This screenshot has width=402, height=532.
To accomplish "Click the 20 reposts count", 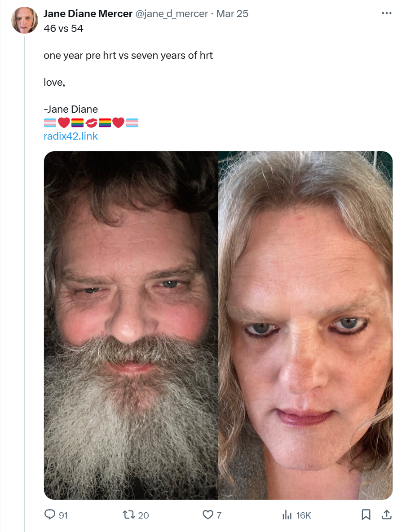I will (x=143, y=515).
